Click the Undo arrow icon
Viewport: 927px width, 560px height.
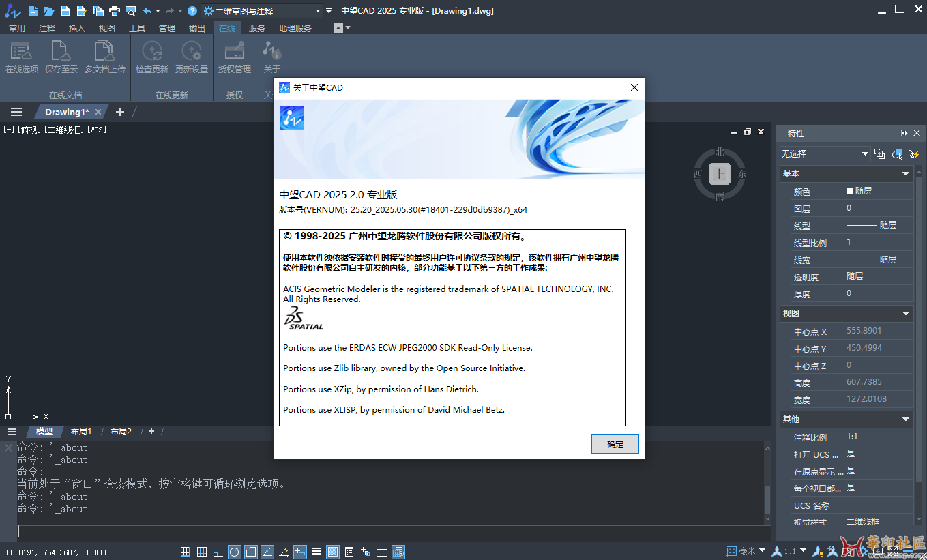tap(147, 11)
